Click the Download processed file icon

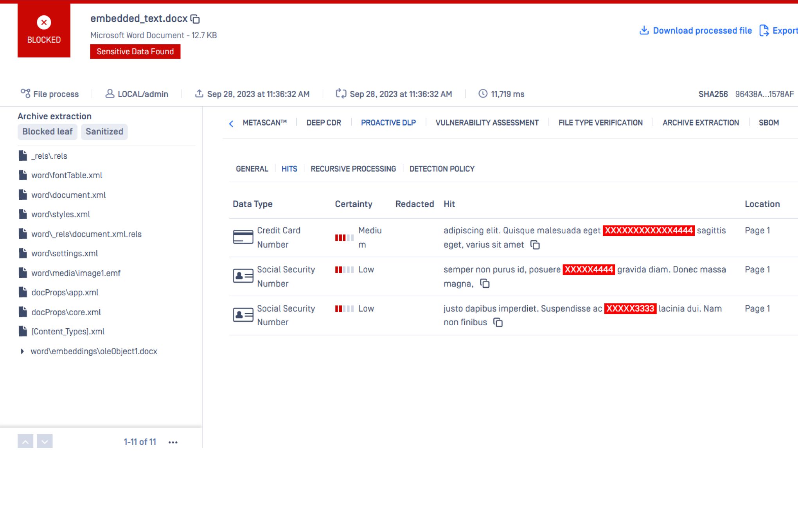coord(644,30)
